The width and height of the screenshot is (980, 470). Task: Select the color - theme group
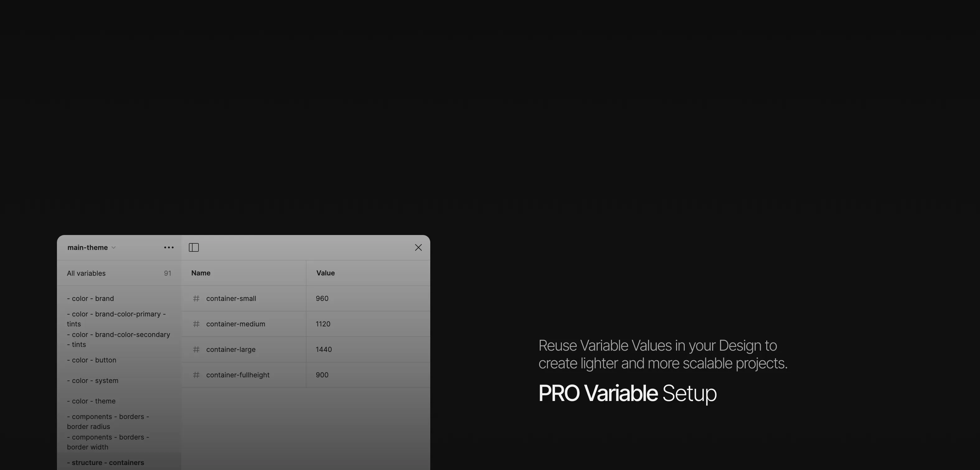pyautogui.click(x=91, y=401)
